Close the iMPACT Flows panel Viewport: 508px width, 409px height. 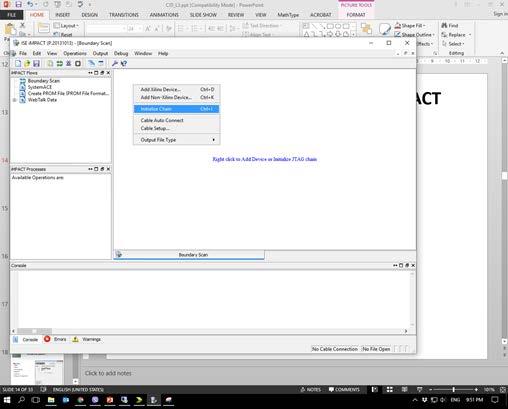108,73
